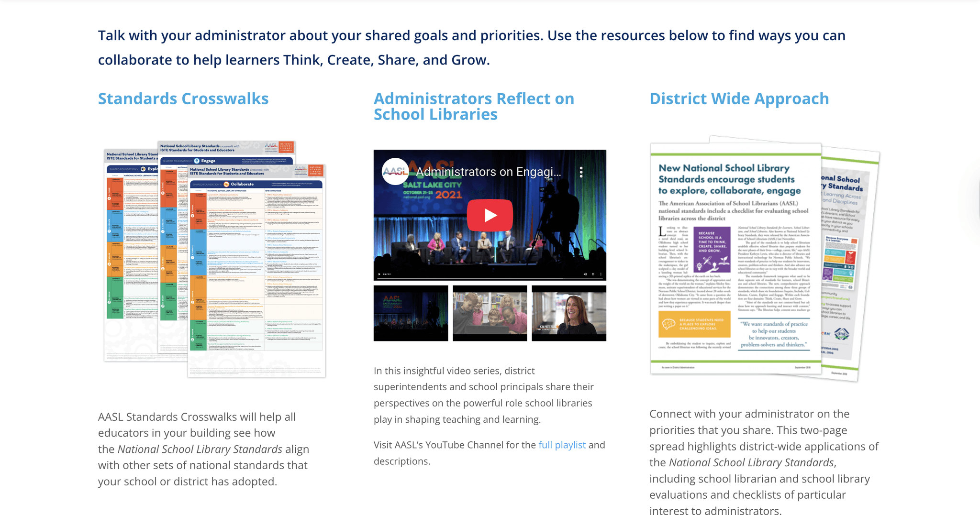Open the Standards Crosswalks documents image
The width and height of the screenshot is (980, 515).
pos(215,259)
